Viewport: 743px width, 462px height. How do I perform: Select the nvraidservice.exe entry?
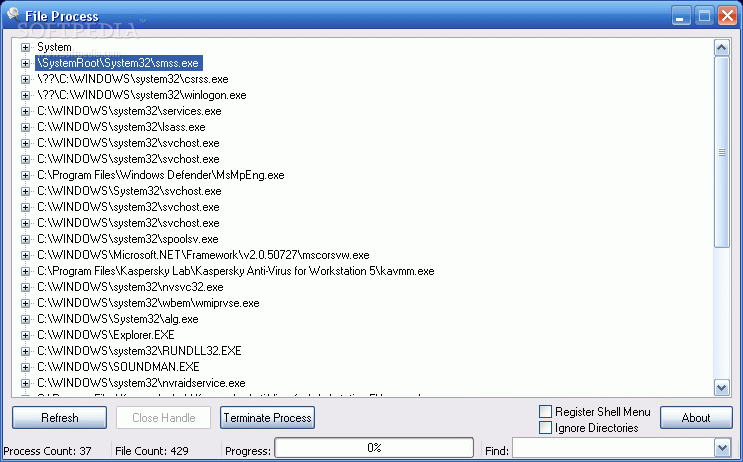141,383
